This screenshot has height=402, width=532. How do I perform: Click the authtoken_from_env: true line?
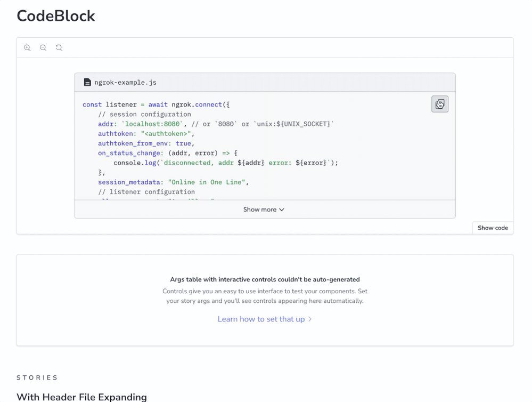[x=146, y=143]
